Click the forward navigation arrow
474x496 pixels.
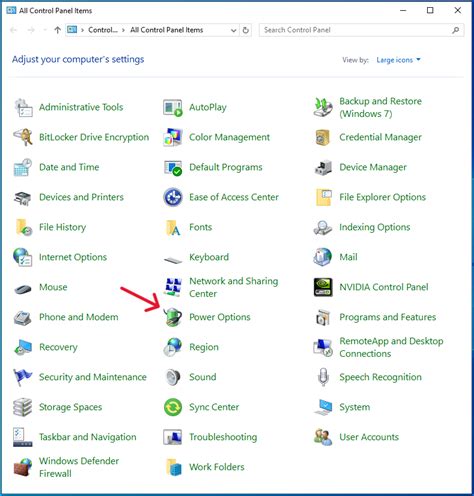coord(31,30)
